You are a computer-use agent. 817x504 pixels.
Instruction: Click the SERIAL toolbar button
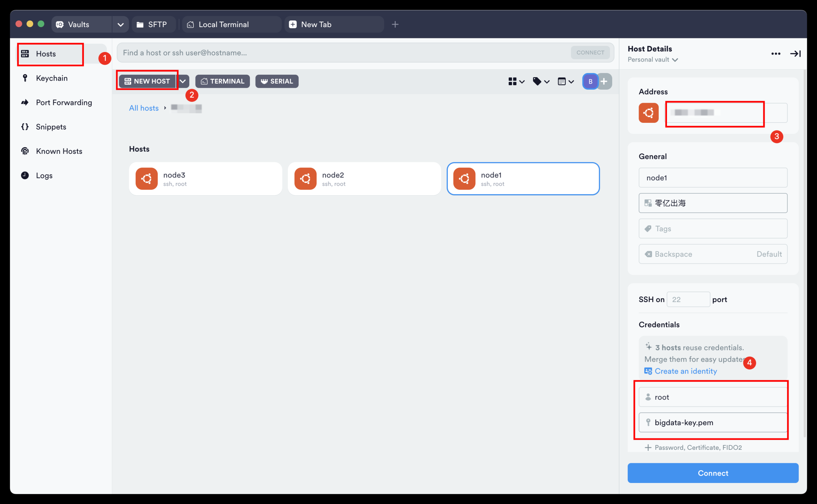(x=276, y=81)
